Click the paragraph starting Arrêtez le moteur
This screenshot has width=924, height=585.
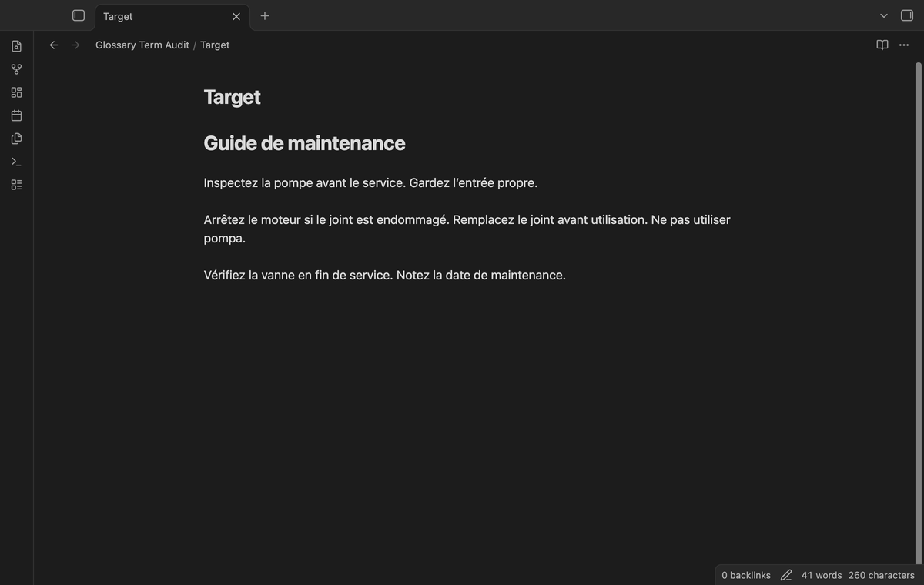point(467,229)
